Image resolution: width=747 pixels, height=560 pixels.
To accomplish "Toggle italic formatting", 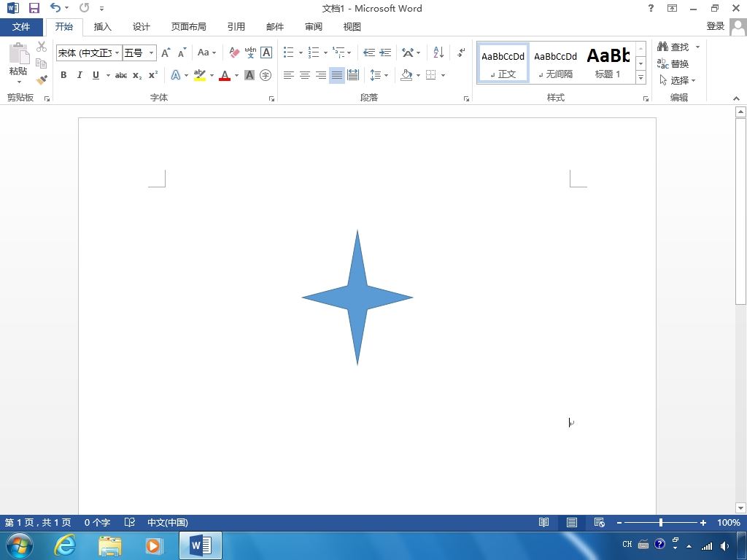I will tap(80, 75).
